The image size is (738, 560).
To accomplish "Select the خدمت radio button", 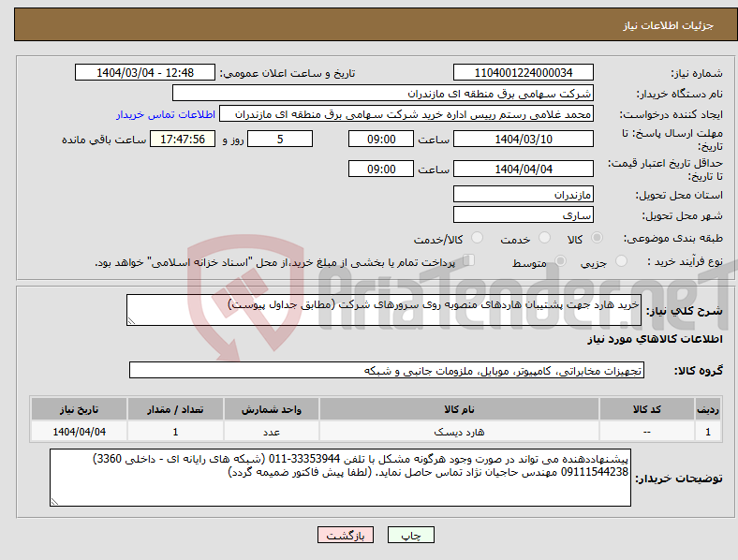I will (544, 238).
